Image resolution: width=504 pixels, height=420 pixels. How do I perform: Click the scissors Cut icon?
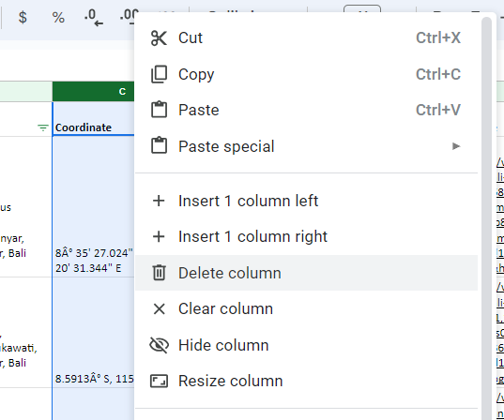click(x=159, y=38)
